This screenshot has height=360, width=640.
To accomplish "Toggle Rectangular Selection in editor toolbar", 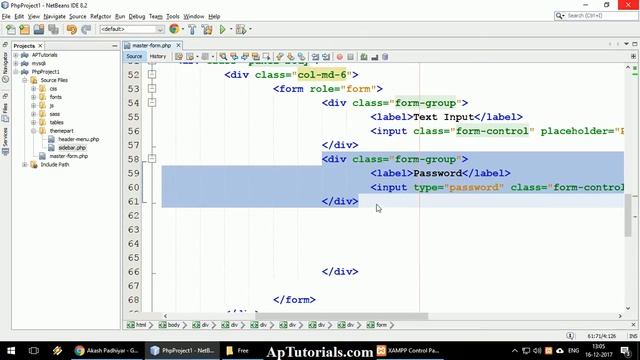I will 266,57.
